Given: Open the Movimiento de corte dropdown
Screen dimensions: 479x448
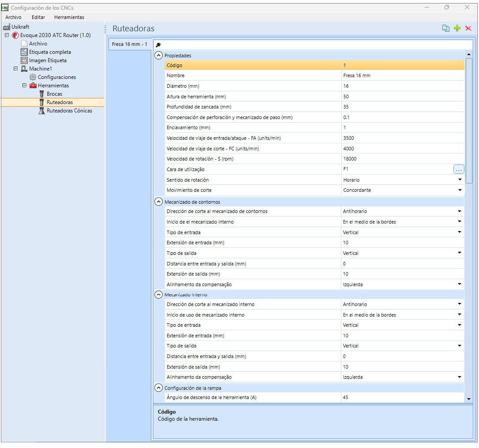Looking at the screenshot, I should click(460, 190).
